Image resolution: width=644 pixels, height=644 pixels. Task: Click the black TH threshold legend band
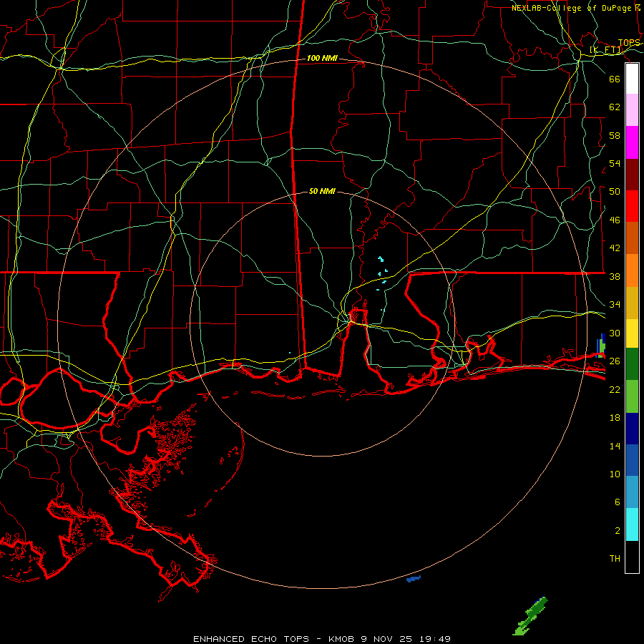pos(632,557)
